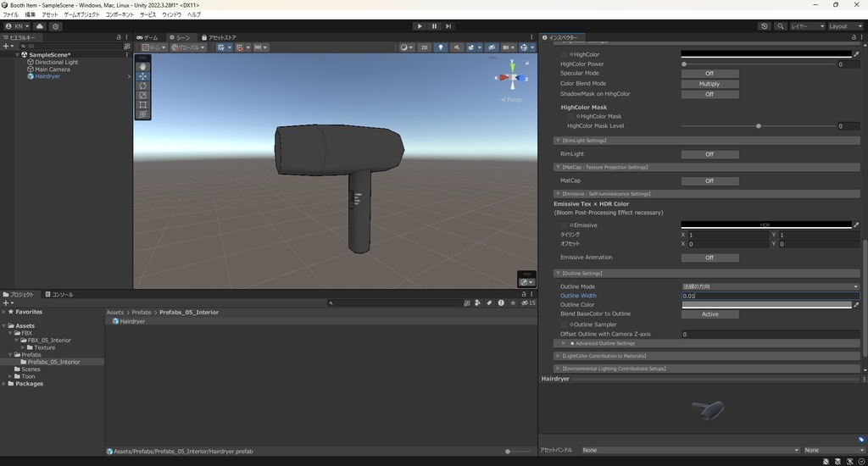868x466 pixels.
Task: Select Directional Light in the hierarchy
Action: 56,62
